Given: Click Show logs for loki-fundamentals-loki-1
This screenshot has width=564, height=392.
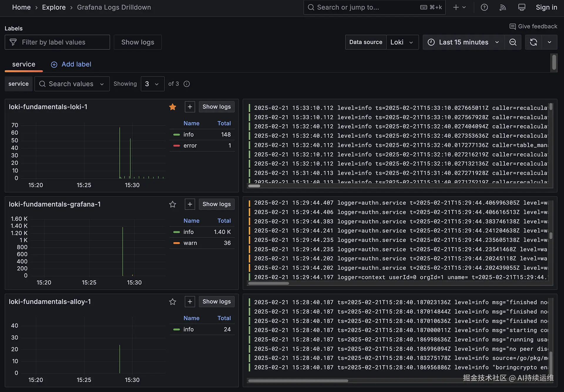Looking at the screenshot, I should (216, 107).
